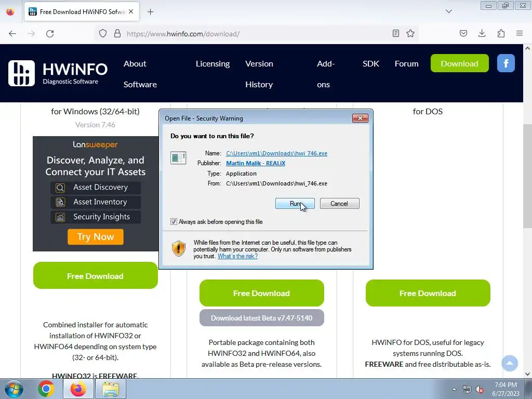This screenshot has height=399, width=532.
Task: Click publisher Martin Malik - REALiX link
Action: tap(256, 163)
